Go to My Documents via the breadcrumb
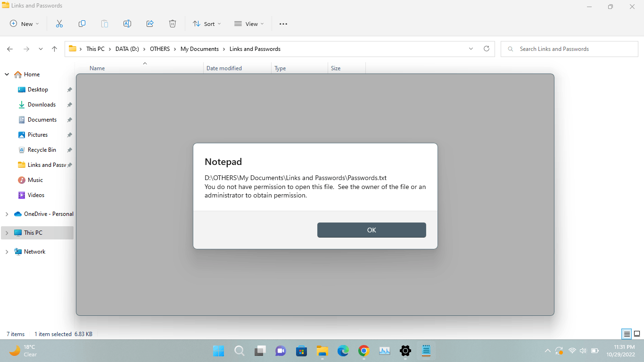 [x=199, y=49]
